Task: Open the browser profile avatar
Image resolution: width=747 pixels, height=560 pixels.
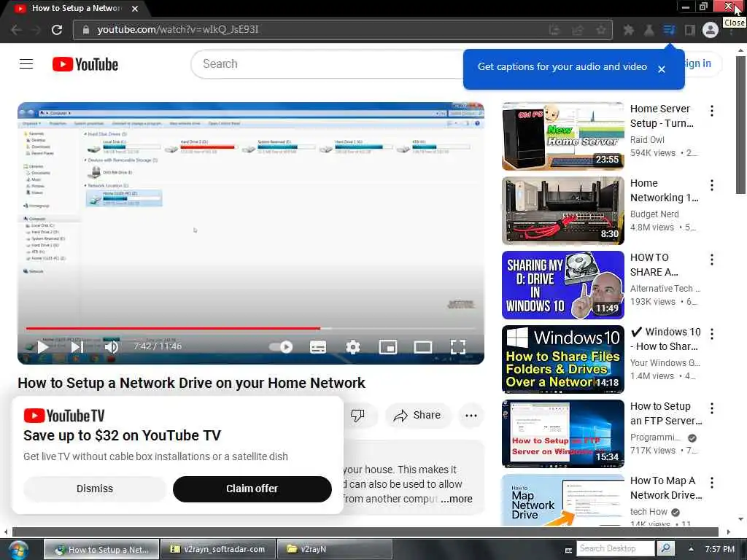Action: click(711, 30)
